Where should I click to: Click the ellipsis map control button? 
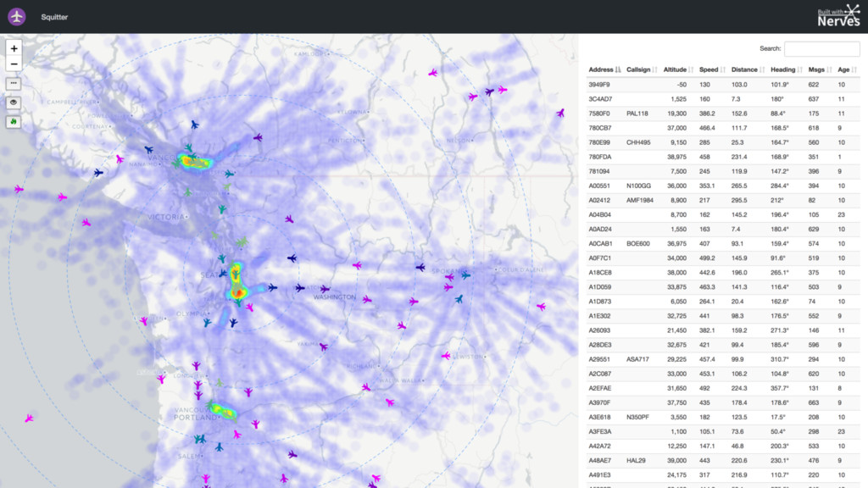(x=14, y=83)
